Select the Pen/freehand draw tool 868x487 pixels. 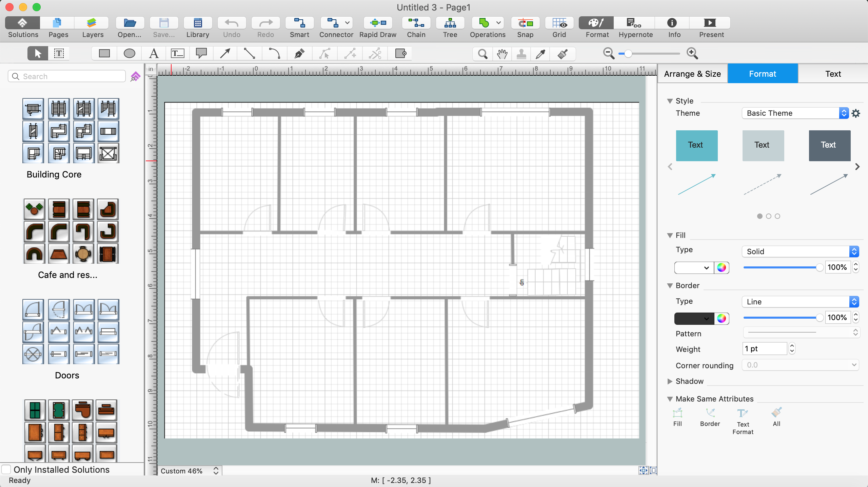coord(300,53)
